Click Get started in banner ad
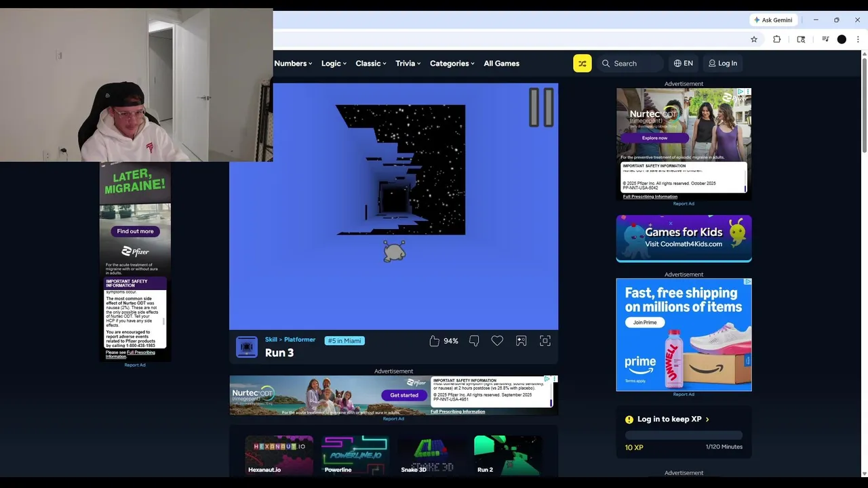868x488 pixels. click(x=404, y=395)
